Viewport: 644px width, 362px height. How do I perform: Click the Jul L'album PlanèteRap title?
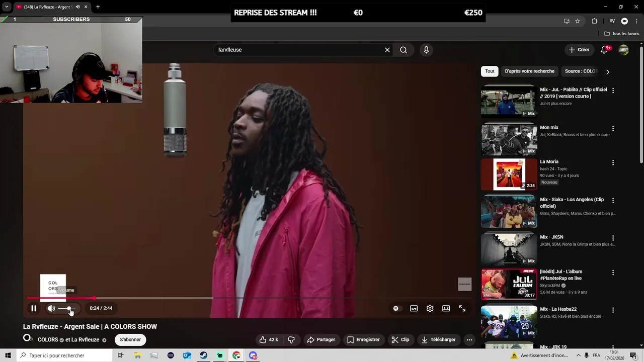click(x=561, y=275)
